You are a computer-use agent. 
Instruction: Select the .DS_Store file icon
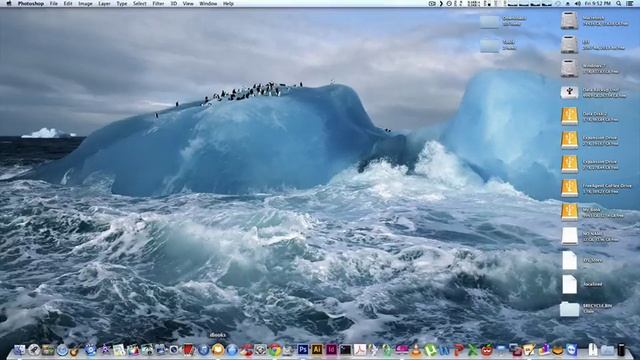pos(569,260)
